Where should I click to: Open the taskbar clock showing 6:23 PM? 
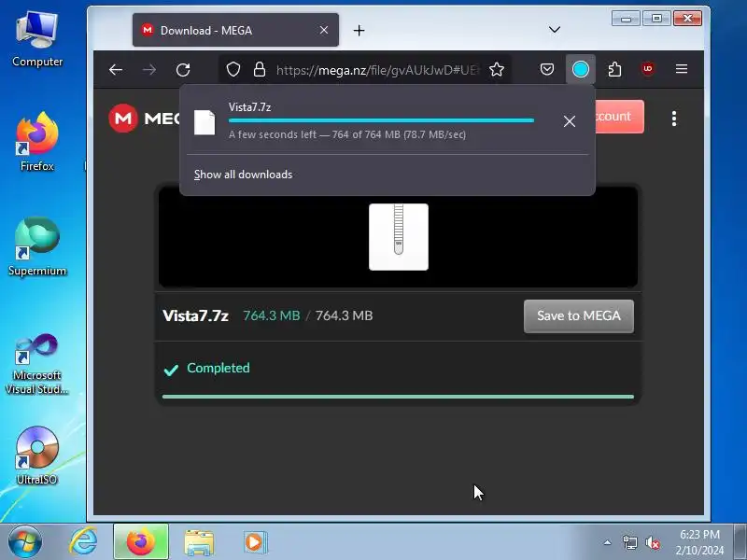[699, 542]
